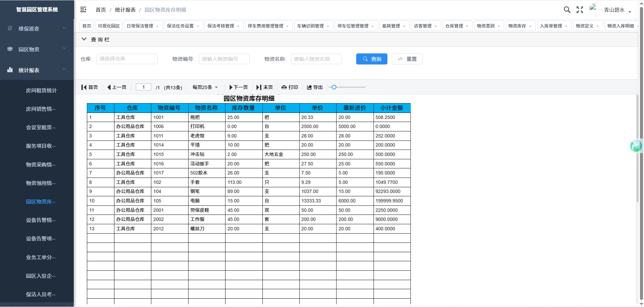This screenshot has width=644, height=307.
Task: Close the 物资库存 tab
Action: tap(530, 26)
